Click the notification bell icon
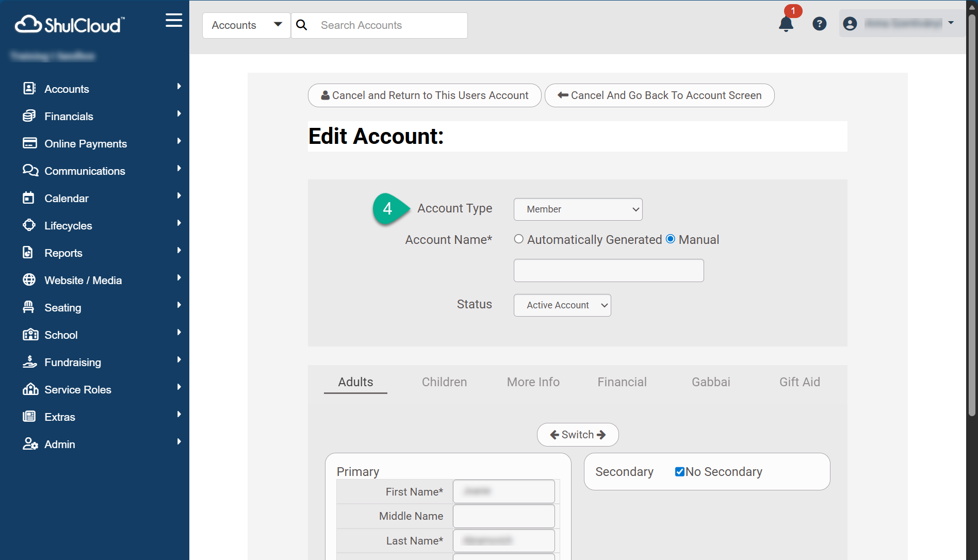The image size is (978, 560). (786, 24)
